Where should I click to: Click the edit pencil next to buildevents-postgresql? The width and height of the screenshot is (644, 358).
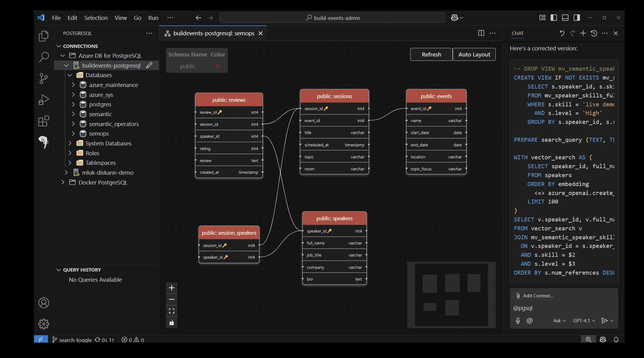point(150,65)
